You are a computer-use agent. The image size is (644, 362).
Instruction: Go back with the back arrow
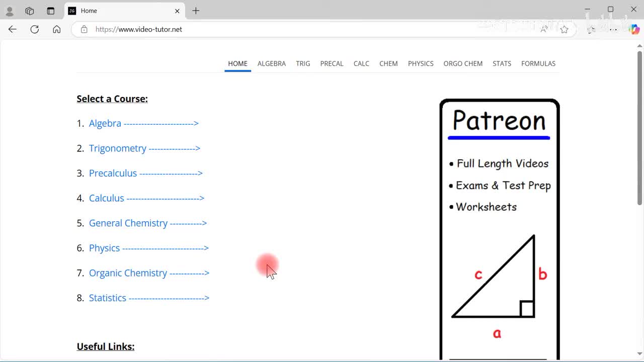pyautogui.click(x=13, y=29)
